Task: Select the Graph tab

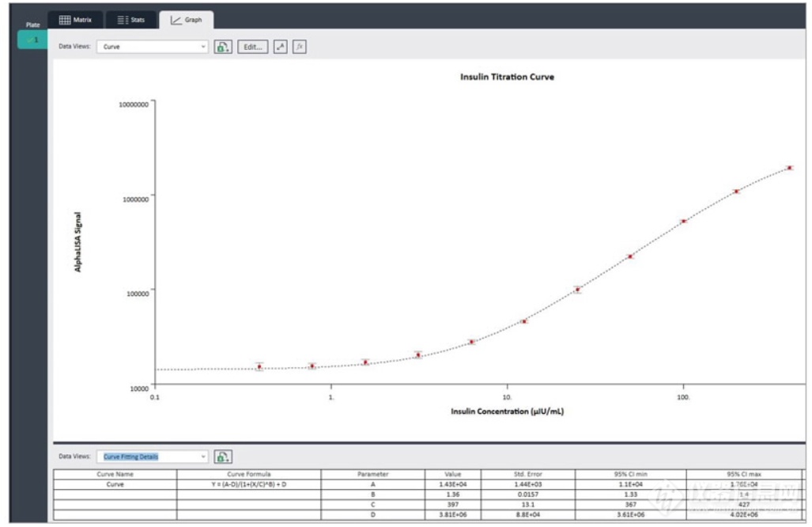Action: 187,20
